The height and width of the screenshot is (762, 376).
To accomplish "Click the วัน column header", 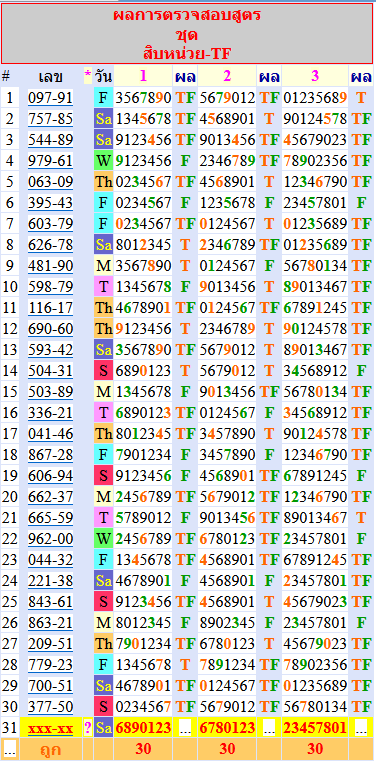I will (x=103, y=76).
